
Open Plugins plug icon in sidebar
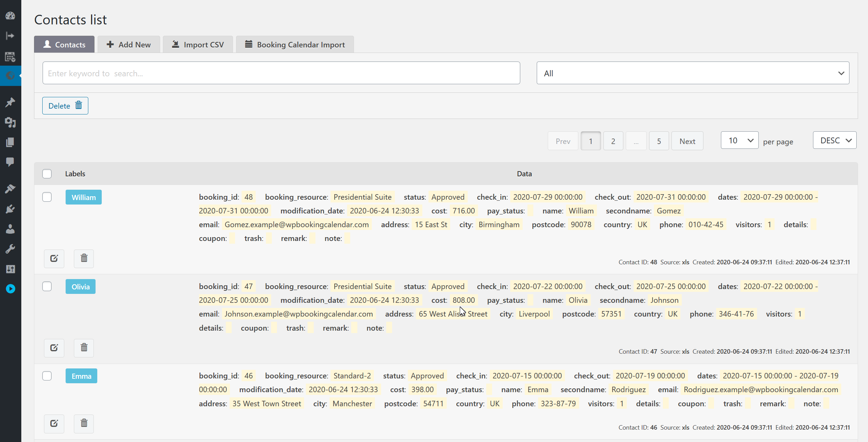coord(10,209)
